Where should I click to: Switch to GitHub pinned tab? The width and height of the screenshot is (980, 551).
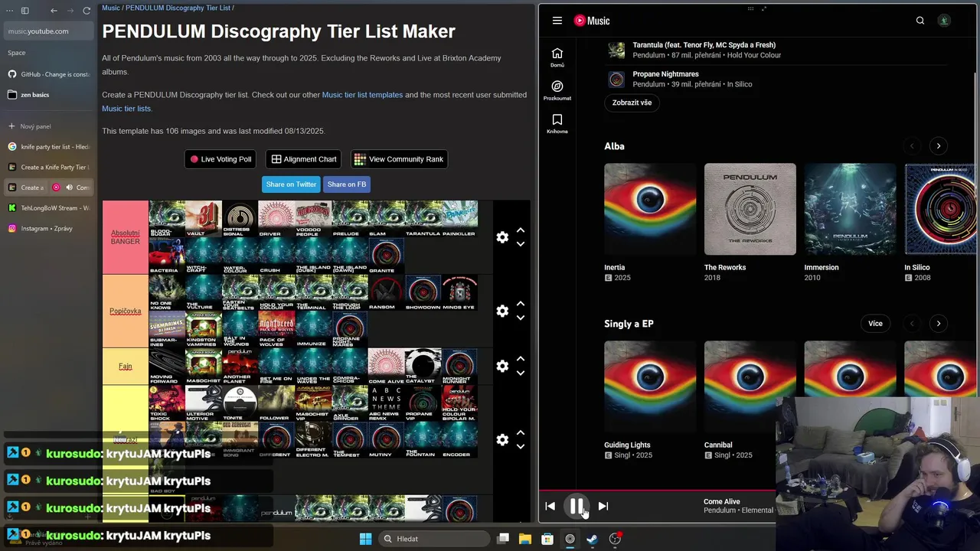pos(48,74)
